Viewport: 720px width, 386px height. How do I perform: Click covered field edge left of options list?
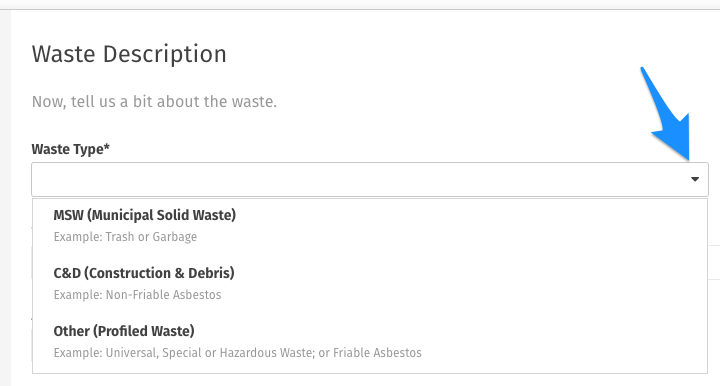[x=31, y=263]
